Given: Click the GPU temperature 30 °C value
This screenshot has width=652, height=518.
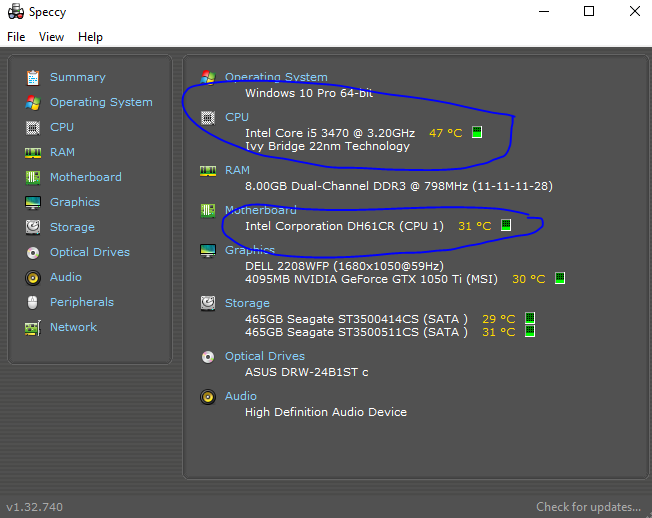Looking at the screenshot, I should [529, 279].
